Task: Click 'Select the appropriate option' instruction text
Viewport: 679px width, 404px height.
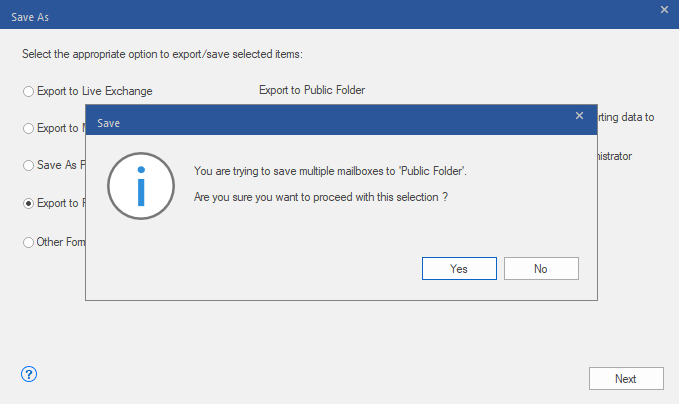Action: [162, 54]
